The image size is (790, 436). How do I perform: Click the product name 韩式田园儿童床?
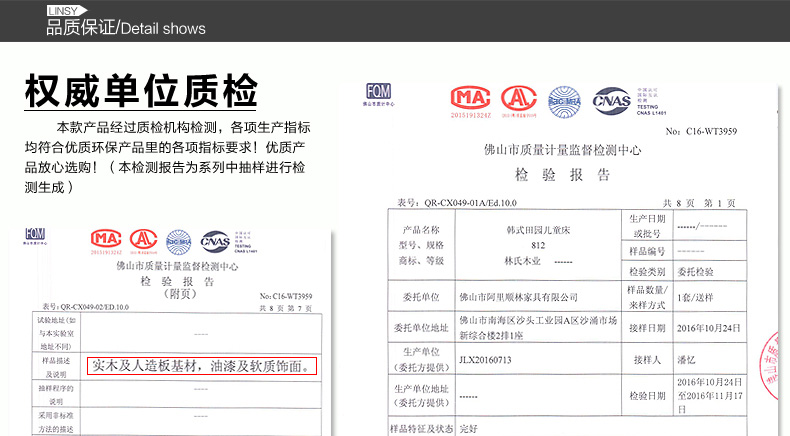tap(538, 230)
